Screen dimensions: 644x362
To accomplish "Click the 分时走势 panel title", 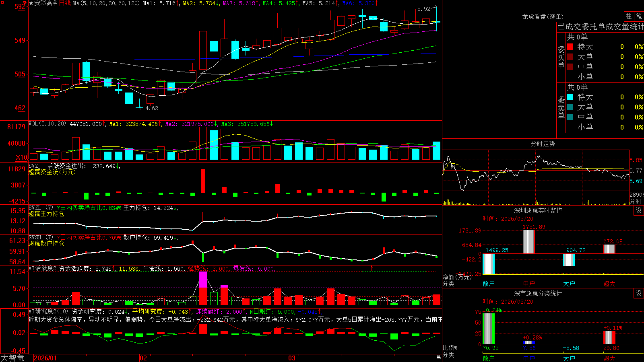I will (543, 144).
